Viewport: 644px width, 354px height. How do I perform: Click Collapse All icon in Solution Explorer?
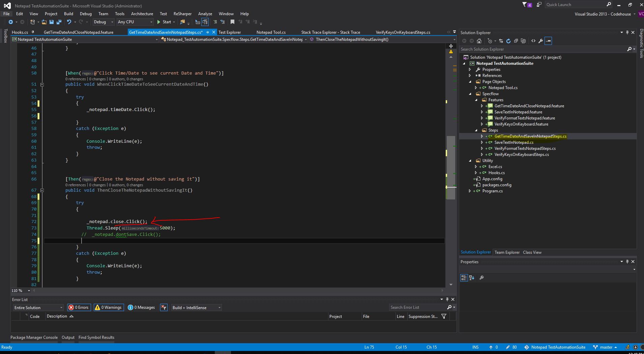tap(516, 41)
